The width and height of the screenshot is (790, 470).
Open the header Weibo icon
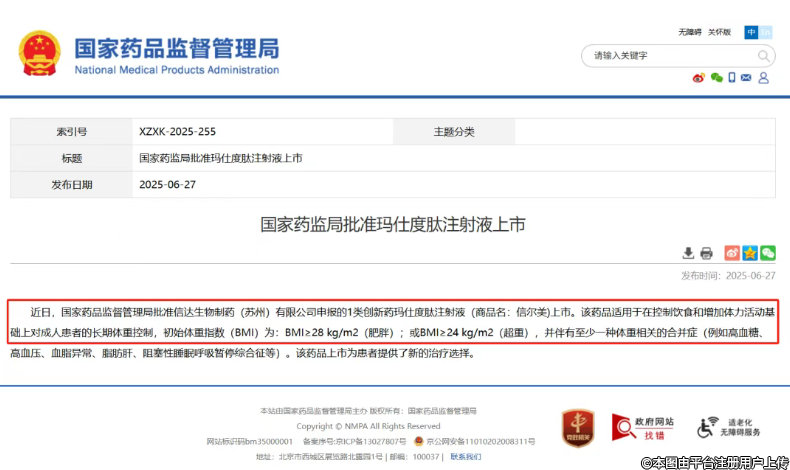click(698, 78)
